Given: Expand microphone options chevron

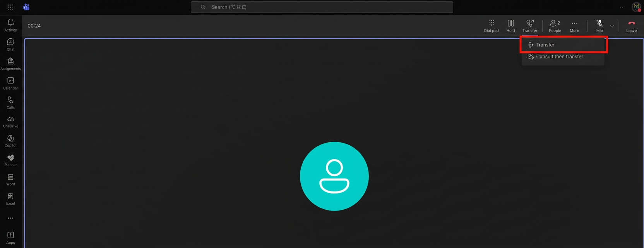Looking at the screenshot, I should pos(612,26).
